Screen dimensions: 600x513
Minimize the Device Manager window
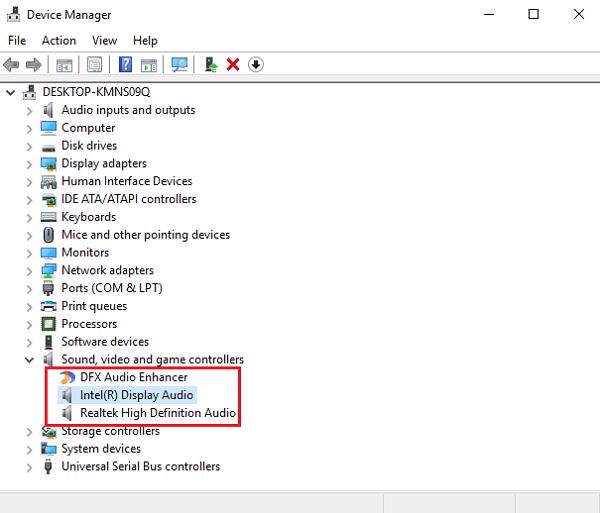coord(489,15)
